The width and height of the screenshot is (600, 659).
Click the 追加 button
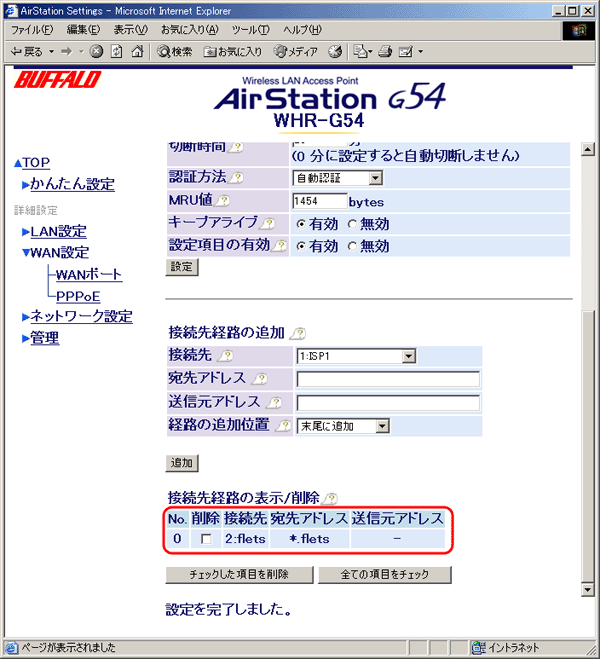point(181,463)
